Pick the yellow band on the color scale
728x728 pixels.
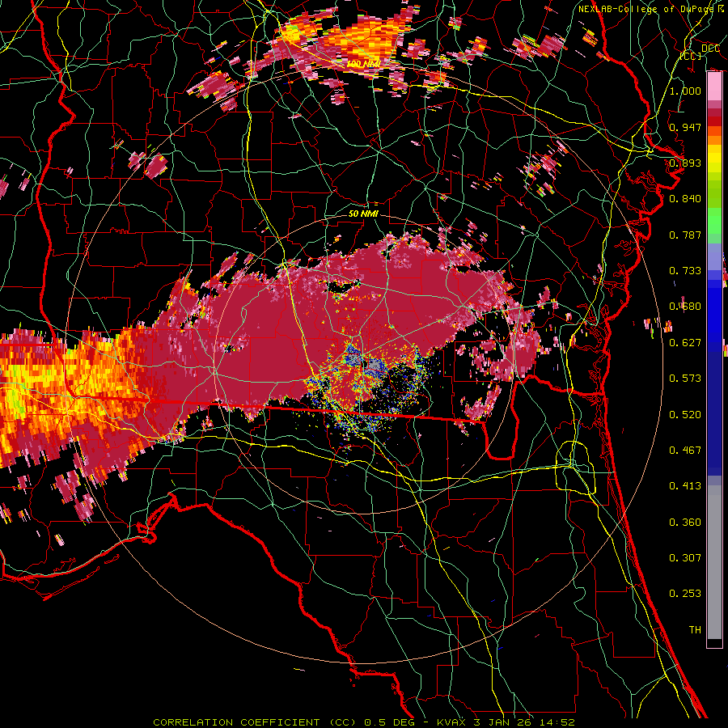click(x=714, y=159)
